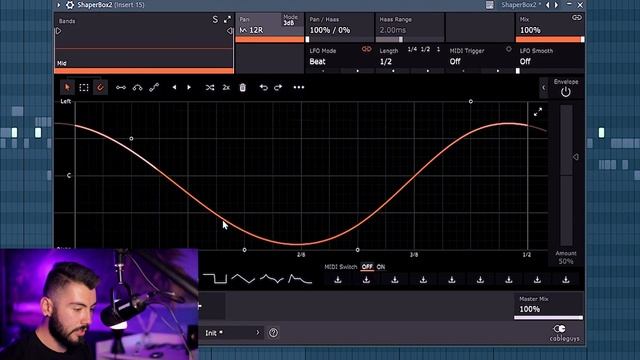The height and width of the screenshot is (360, 640).
Task: Save wave to first MIDI slot
Action: pos(338,280)
